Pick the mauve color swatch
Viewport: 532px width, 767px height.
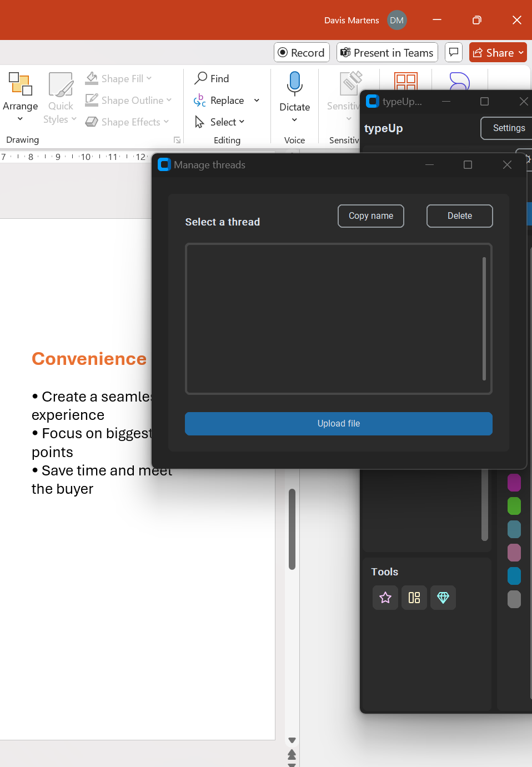[514, 553]
